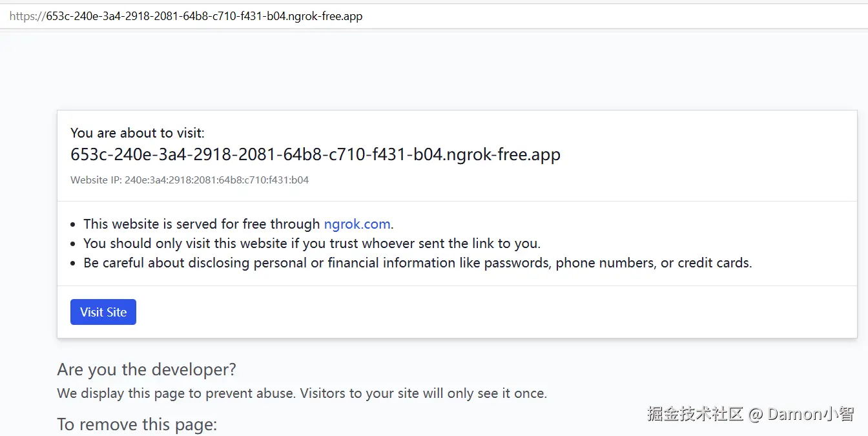Click "We display this page to prevent abuse"

click(176, 393)
